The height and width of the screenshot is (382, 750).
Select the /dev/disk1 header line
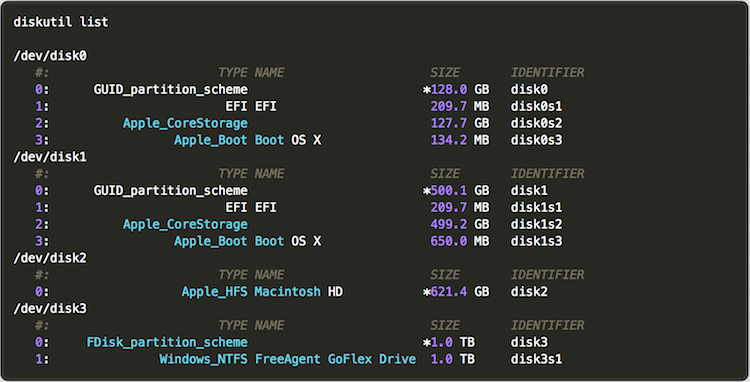[x=50, y=157]
